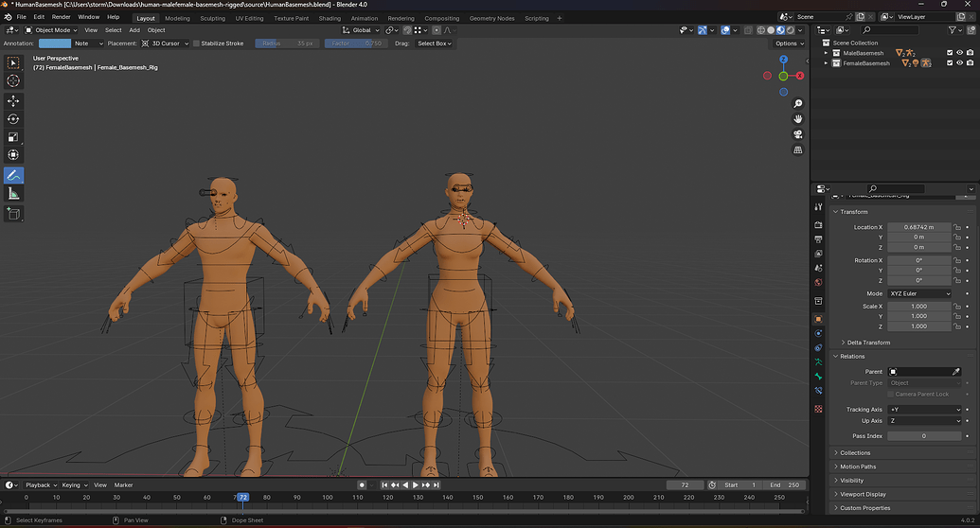Viewport: 980px width, 528px height.
Task: Toggle MaleBasemesh exclude checkbox
Action: tap(950, 53)
